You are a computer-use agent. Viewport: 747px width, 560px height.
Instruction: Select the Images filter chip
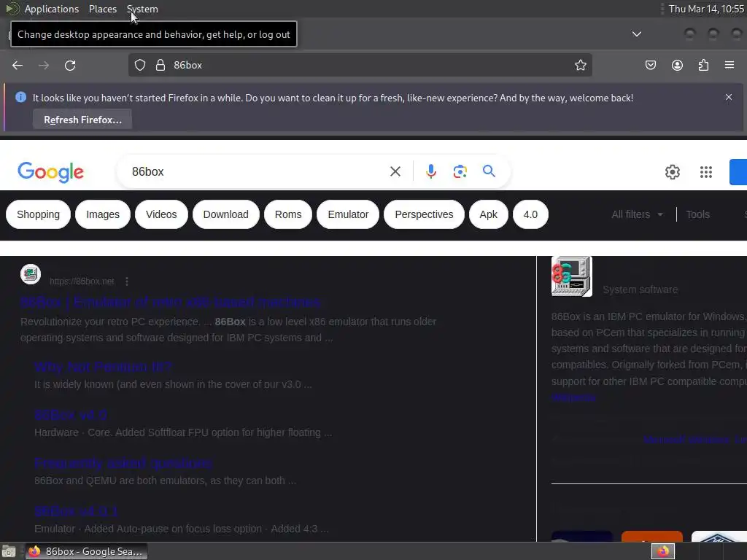(103, 214)
